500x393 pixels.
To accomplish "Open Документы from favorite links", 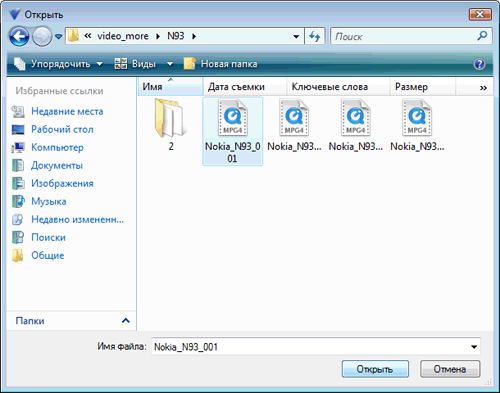I will click(x=57, y=165).
